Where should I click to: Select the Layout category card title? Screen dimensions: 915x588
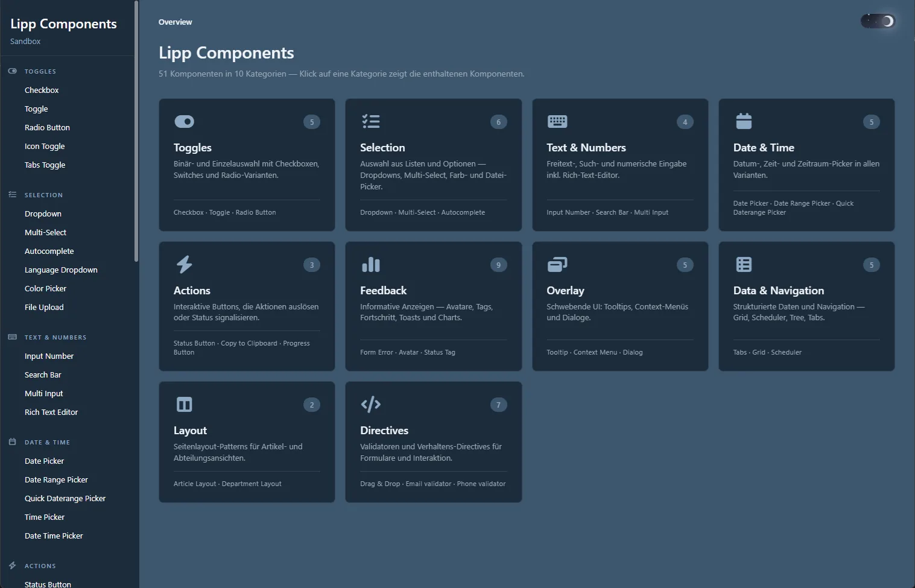click(x=190, y=431)
